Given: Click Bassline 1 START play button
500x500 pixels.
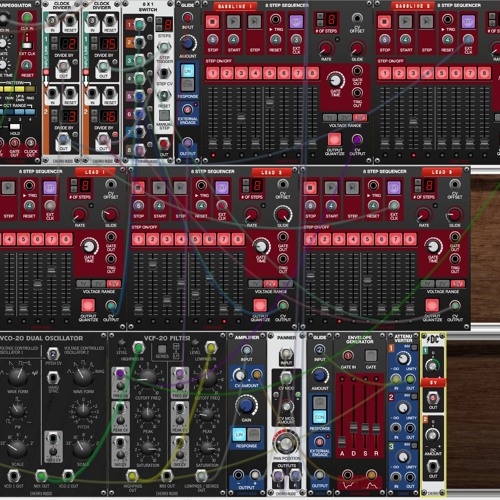Looking at the screenshot, I should tap(233, 22).
